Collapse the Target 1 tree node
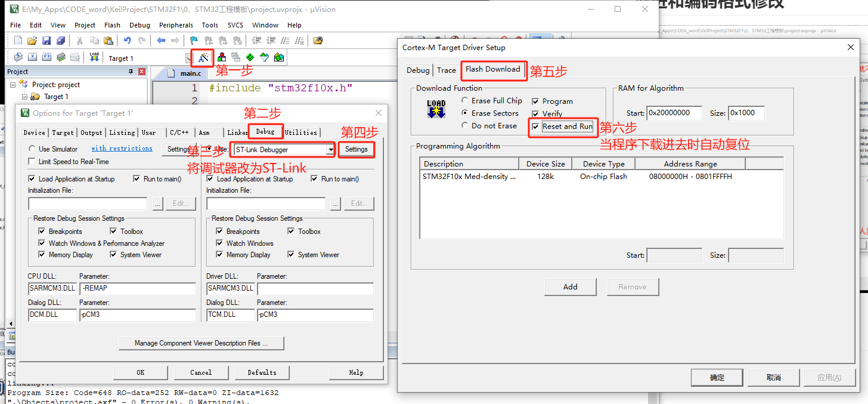The image size is (868, 404). point(24,97)
